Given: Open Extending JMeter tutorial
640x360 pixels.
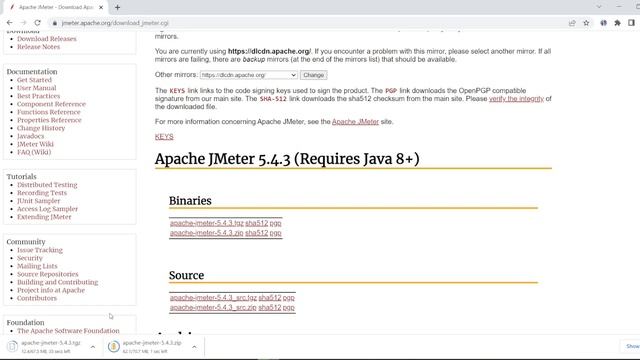Looking at the screenshot, I should (x=44, y=217).
